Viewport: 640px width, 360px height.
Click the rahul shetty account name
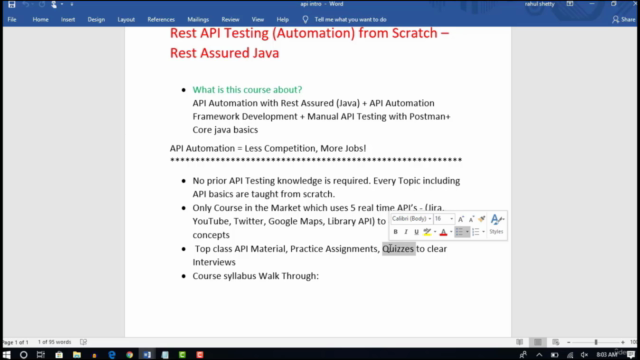coord(539,4)
